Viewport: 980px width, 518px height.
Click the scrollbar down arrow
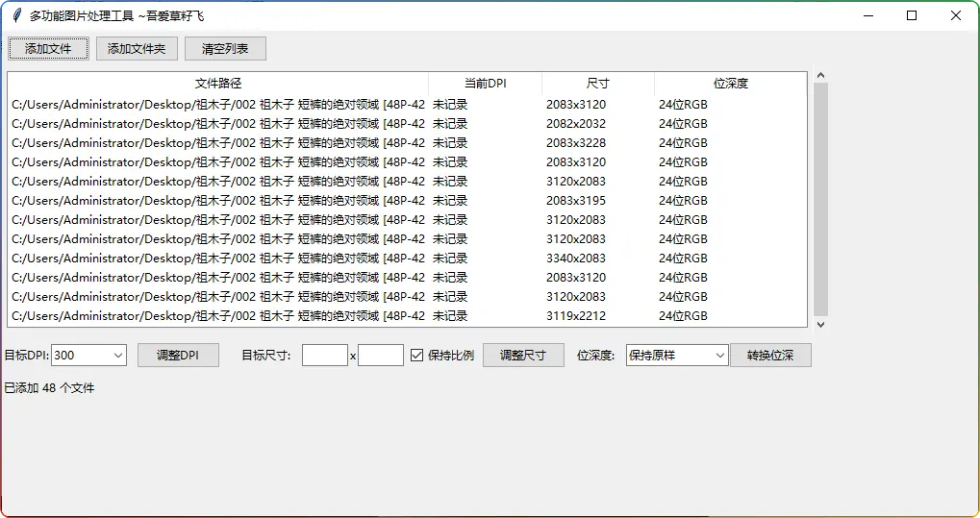[x=820, y=324]
